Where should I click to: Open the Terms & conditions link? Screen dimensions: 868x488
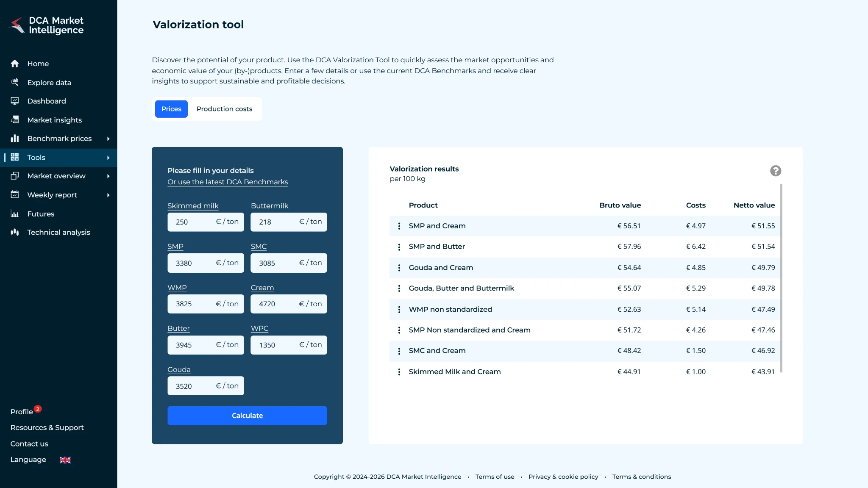coord(642,477)
